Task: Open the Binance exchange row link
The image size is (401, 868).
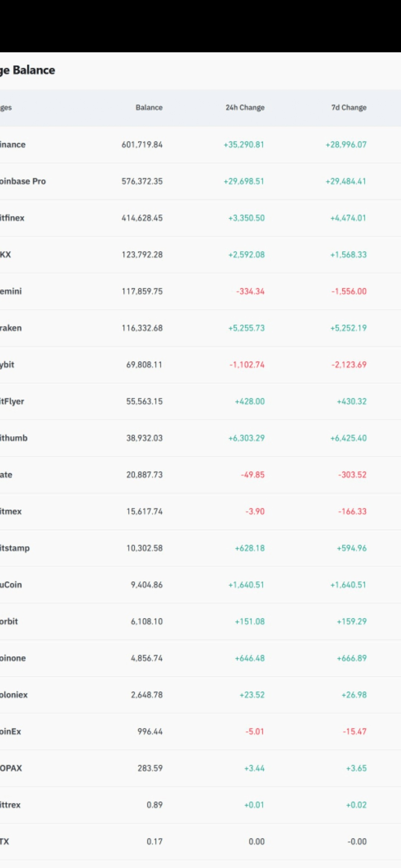Action: (12, 145)
